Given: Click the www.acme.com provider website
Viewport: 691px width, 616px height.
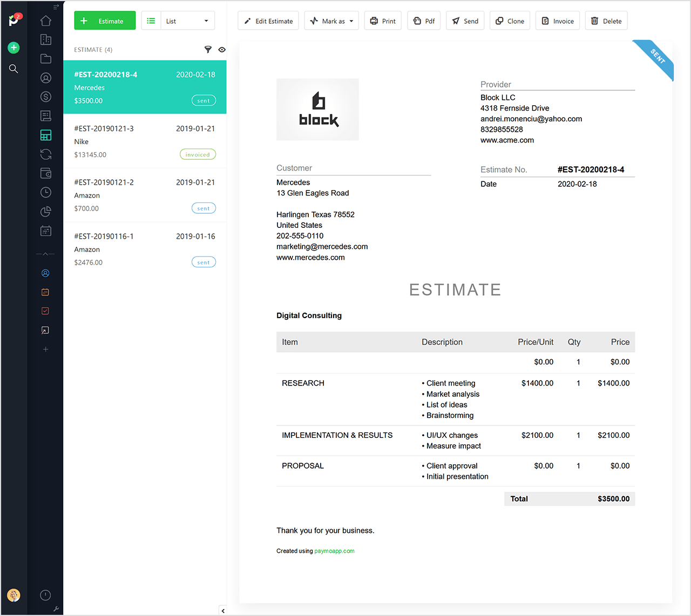Looking at the screenshot, I should pos(507,140).
